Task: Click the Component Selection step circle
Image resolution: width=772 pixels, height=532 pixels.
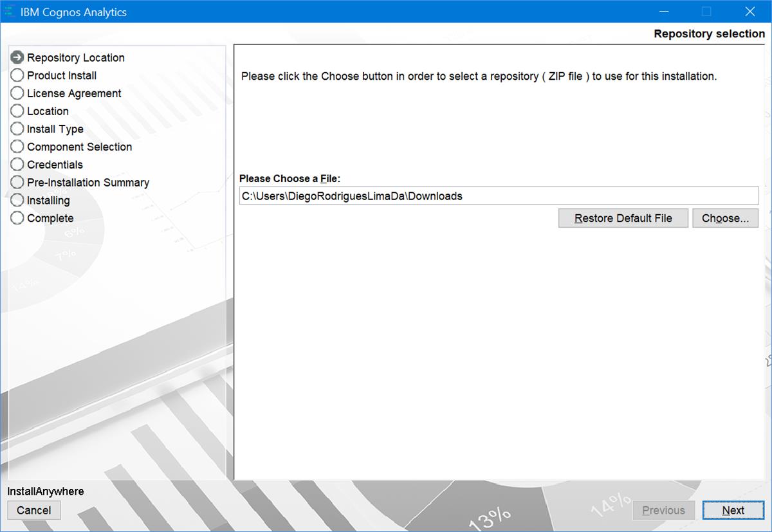Action: (x=17, y=147)
